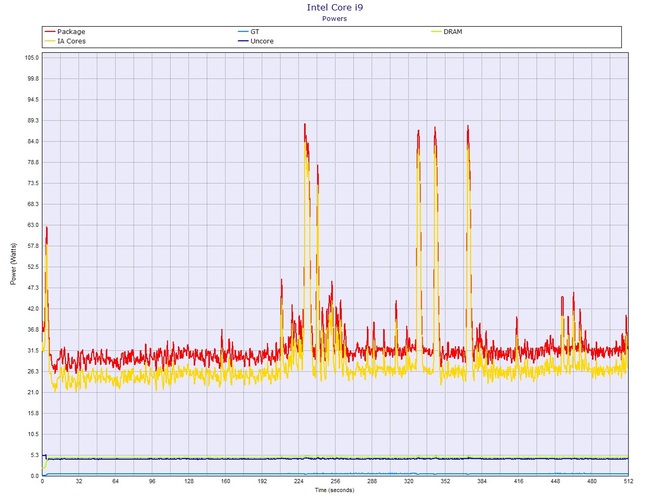Image resolution: width=670 pixels, height=502 pixels.
Task: Click the 105.0 y-axis value
Action: (x=32, y=58)
